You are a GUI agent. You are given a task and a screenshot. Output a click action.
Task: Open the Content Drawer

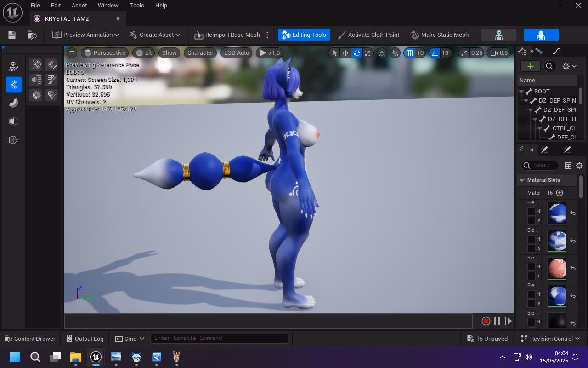[x=30, y=339]
